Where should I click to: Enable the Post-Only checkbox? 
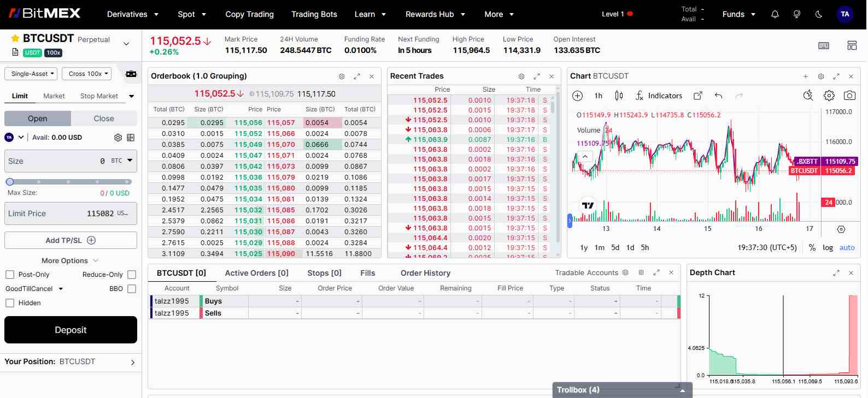(10, 275)
